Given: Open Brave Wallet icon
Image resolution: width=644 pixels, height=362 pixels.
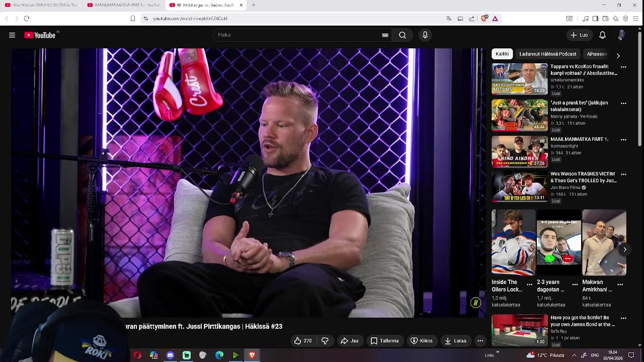Looking at the screenshot, I should (x=605, y=19).
